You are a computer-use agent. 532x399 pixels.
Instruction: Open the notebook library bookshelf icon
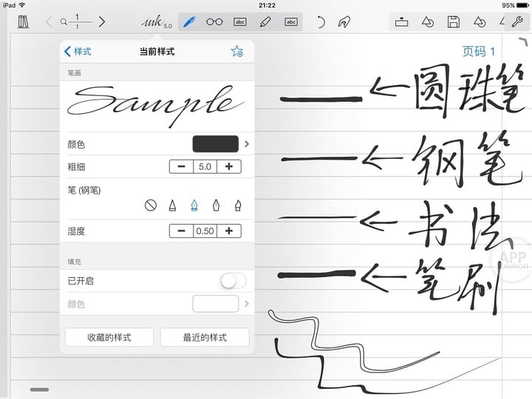23,22
